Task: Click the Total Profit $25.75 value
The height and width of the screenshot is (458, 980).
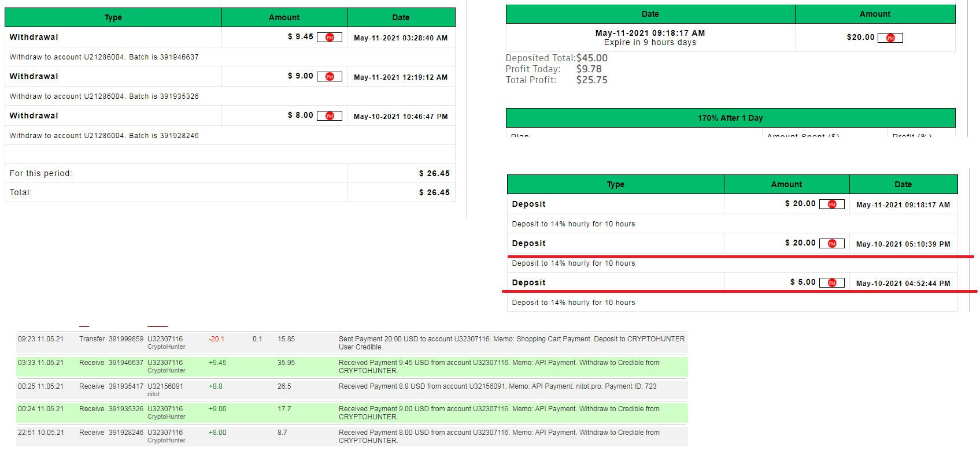Action: pos(592,80)
